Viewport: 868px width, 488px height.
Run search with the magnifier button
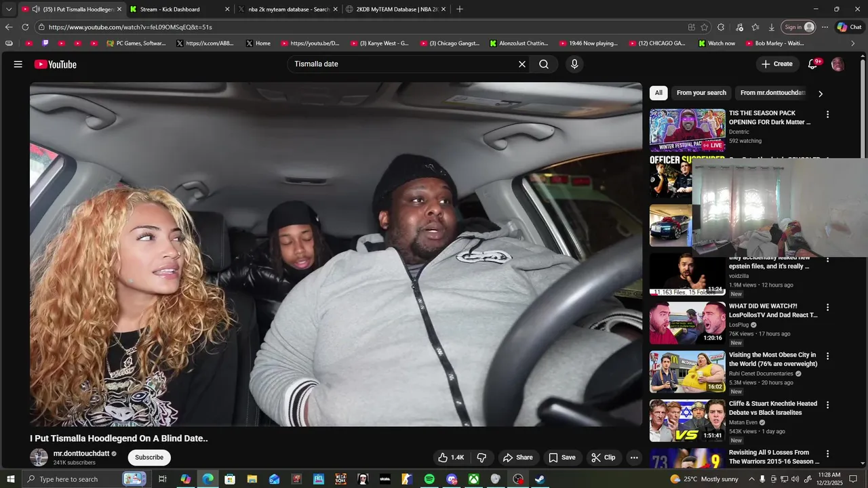coord(544,64)
